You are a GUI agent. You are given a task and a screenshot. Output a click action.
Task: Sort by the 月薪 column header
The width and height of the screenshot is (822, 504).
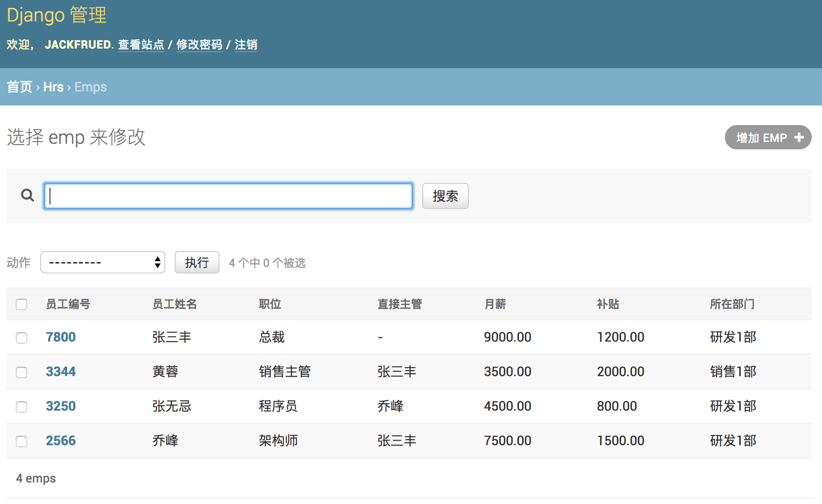495,304
